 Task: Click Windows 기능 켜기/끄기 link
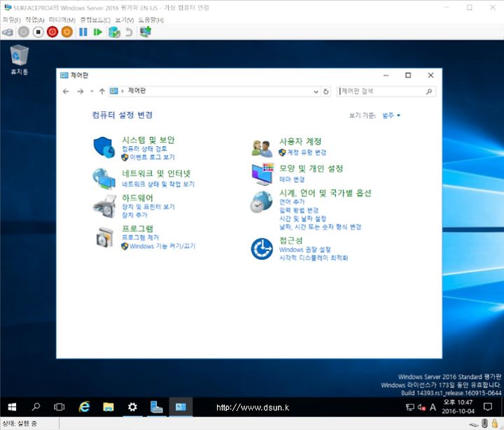(x=162, y=246)
